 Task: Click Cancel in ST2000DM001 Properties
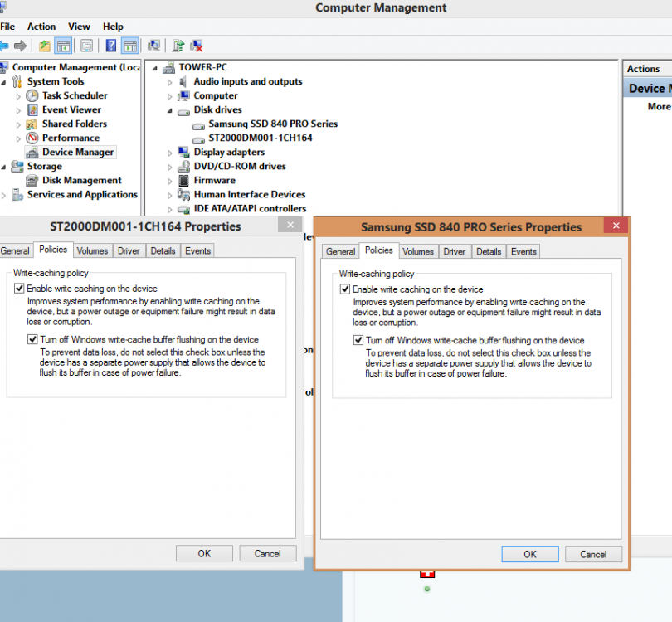coord(267,553)
